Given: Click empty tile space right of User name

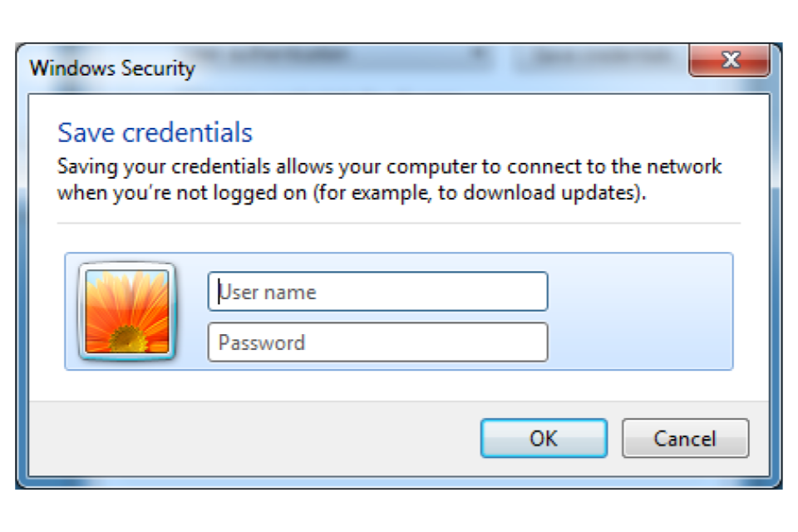Looking at the screenshot, I should [640, 292].
